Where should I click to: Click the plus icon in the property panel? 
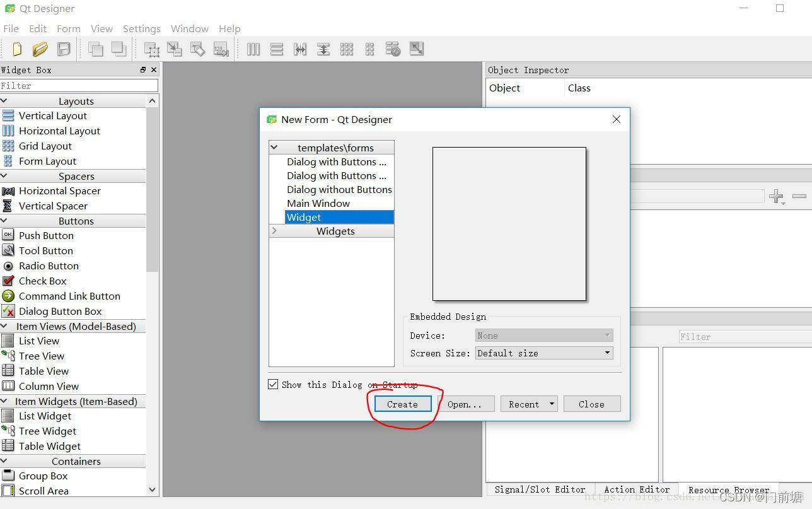[x=777, y=196]
